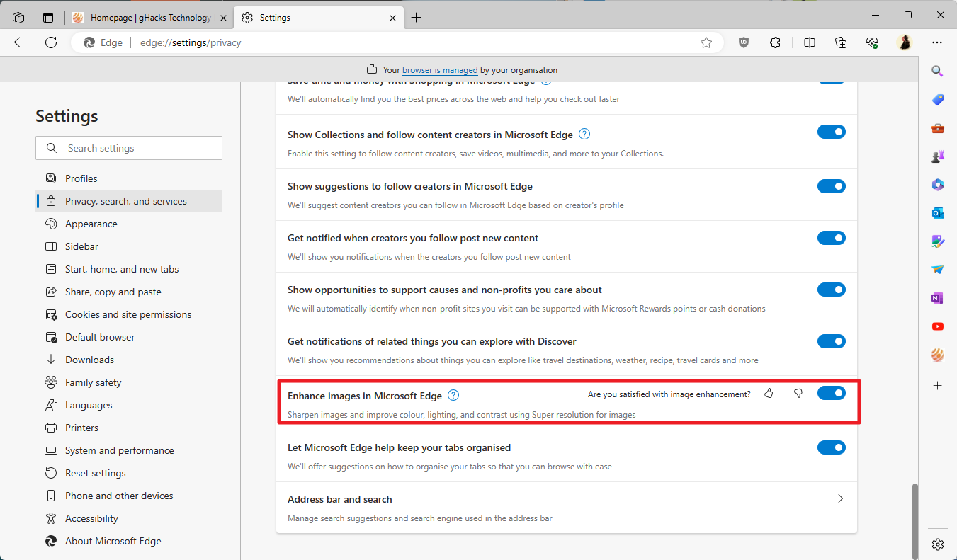Open Start, home, and new tabs settings

pyautogui.click(x=129, y=269)
